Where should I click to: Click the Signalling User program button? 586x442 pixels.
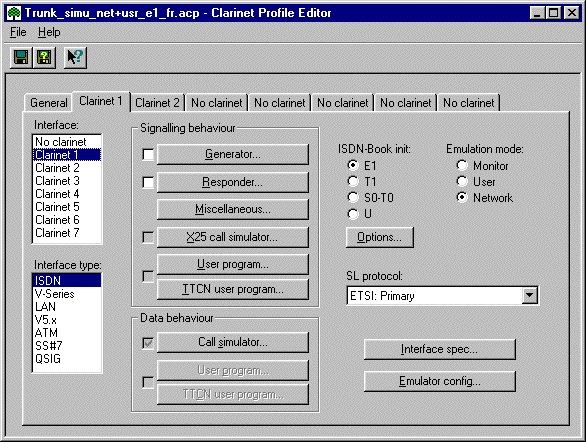(233, 265)
